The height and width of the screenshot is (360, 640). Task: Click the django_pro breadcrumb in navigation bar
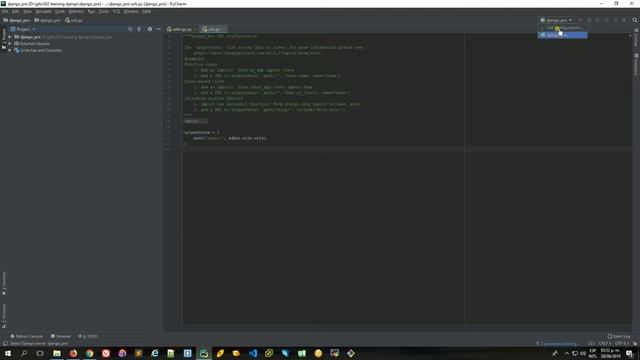pos(17,20)
